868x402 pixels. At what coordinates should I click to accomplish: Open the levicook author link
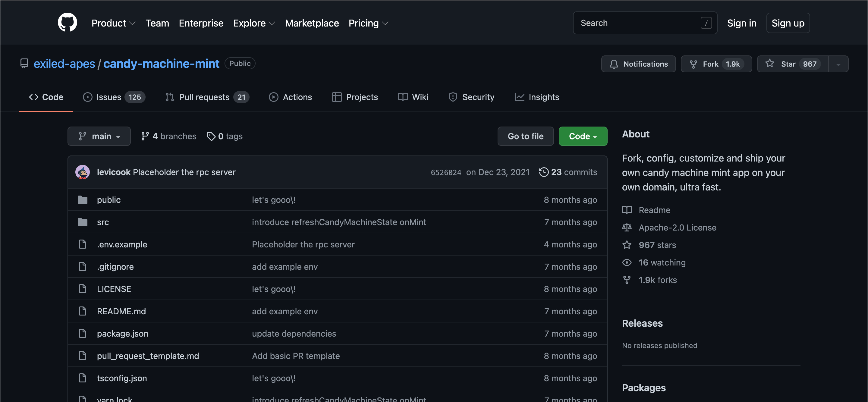(x=114, y=172)
